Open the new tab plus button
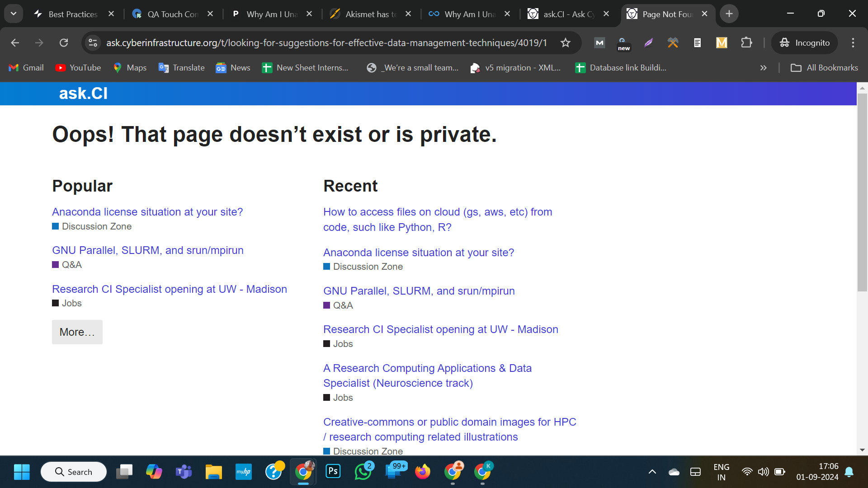Viewport: 868px width, 488px height. [x=729, y=14]
